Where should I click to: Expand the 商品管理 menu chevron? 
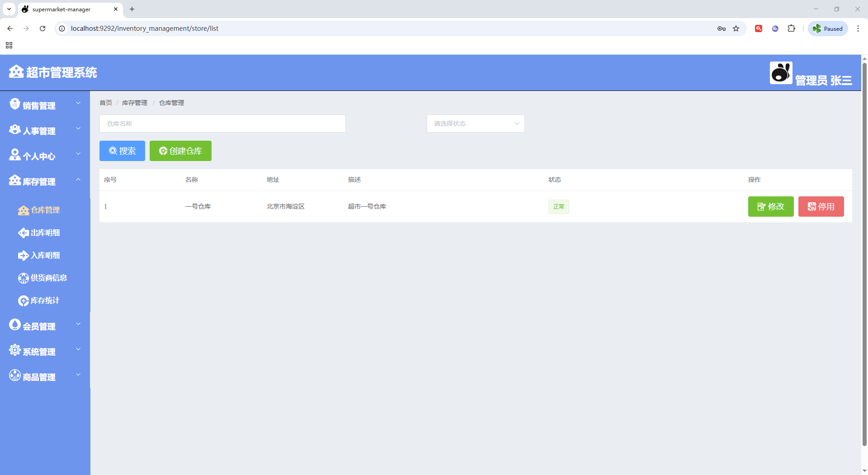(78, 375)
